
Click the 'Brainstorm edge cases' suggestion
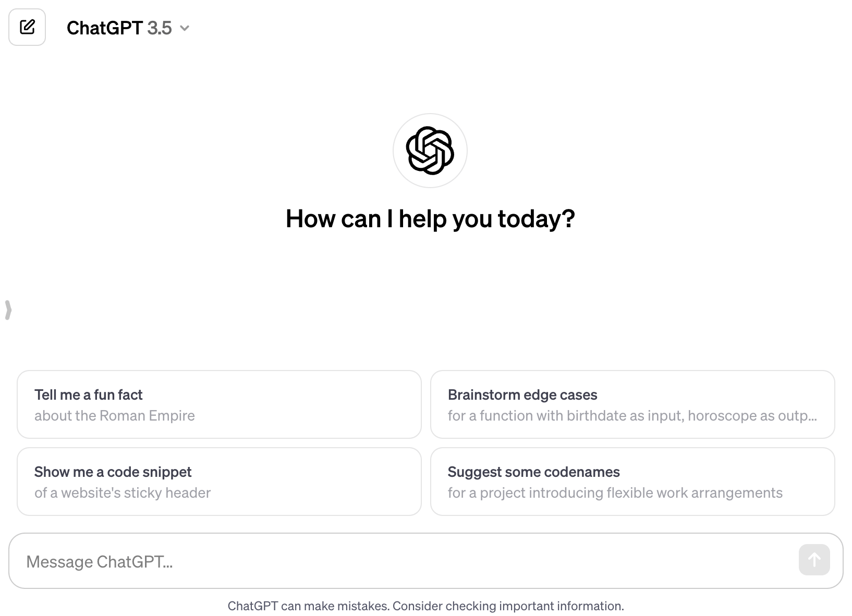coord(632,404)
